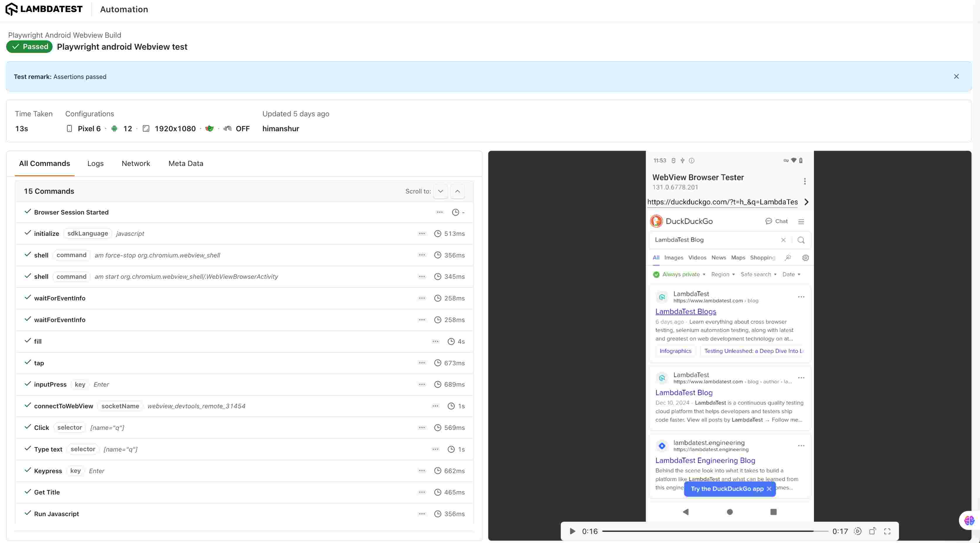The height and width of the screenshot is (543, 980).
Task: Click the LambdaTest logo icon
Action: click(11, 9)
